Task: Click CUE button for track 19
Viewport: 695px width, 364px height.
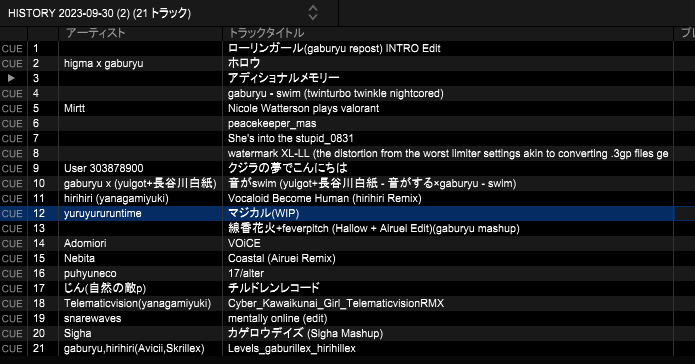Action: click(12, 318)
